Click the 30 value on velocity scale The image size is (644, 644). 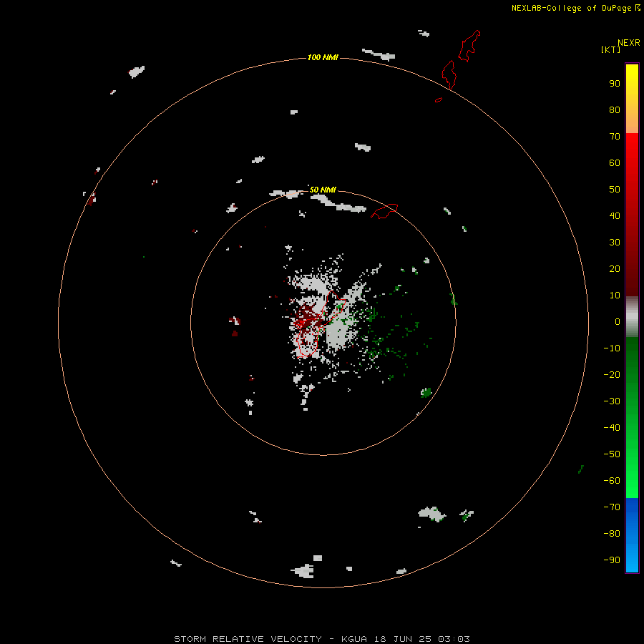click(615, 243)
